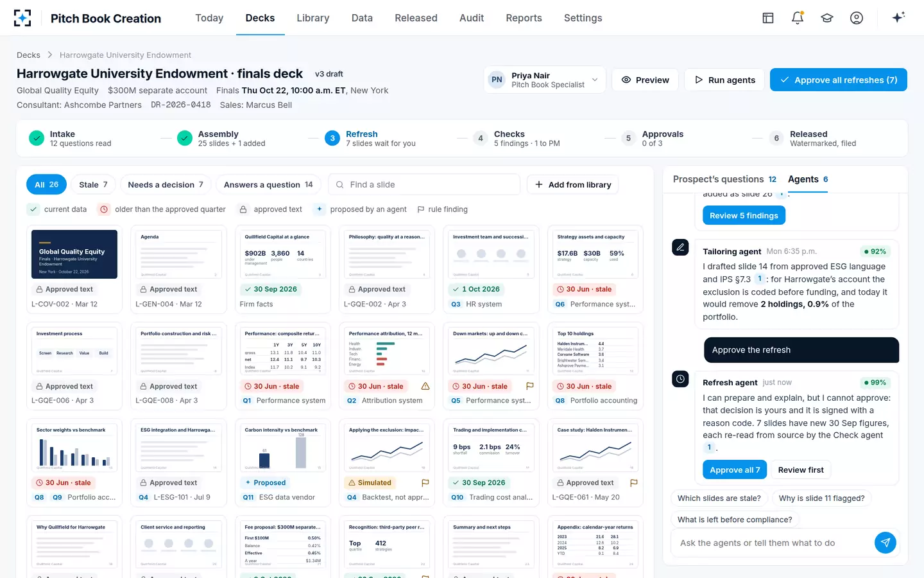Click the 92% confidence badge on Tailoring agent
Image resolution: width=924 pixels, height=578 pixels.
pos(875,252)
